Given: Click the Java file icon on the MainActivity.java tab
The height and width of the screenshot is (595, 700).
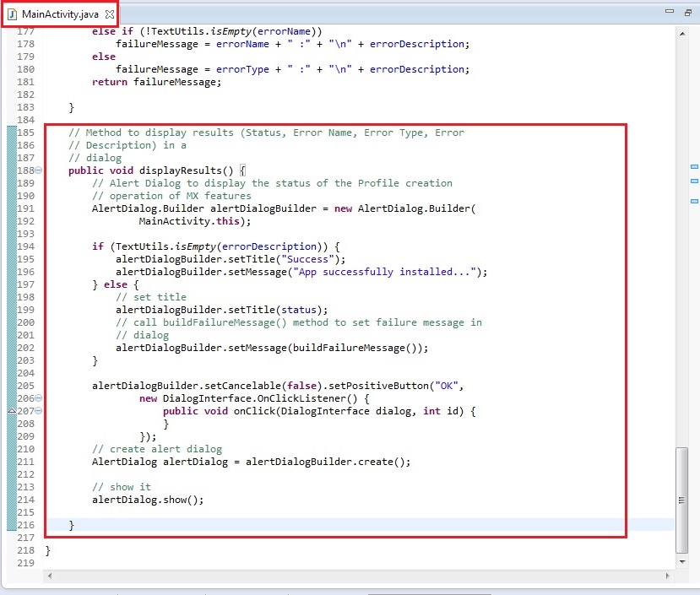Looking at the screenshot, I should pyautogui.click(x=13, y=14).
